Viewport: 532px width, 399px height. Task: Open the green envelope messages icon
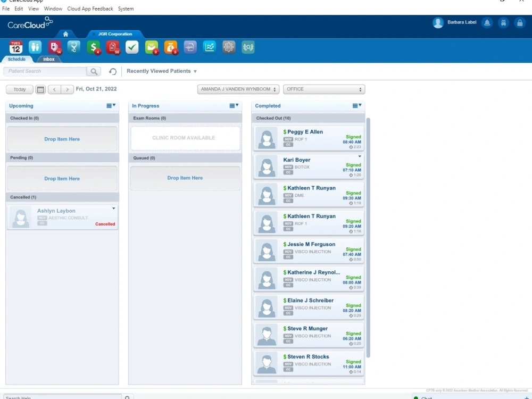click(x=152, y=47)
